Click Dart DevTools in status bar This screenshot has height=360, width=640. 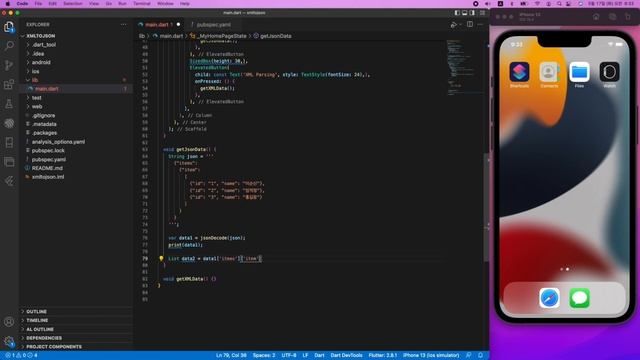point(346,355)
